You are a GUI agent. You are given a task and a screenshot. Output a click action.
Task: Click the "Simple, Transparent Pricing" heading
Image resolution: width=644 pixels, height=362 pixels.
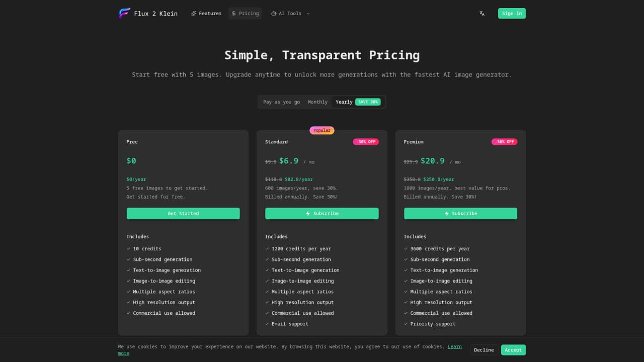click(x=322, y=55)
